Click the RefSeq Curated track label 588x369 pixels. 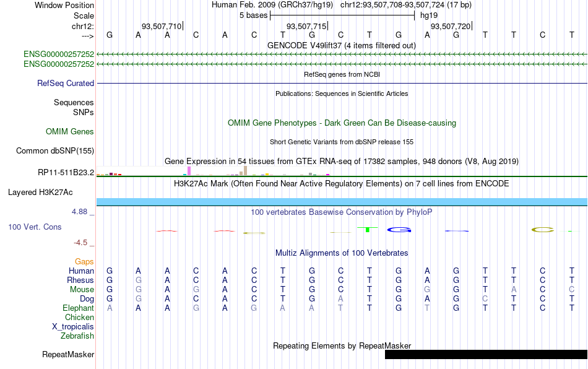click(x=65, y=83)
